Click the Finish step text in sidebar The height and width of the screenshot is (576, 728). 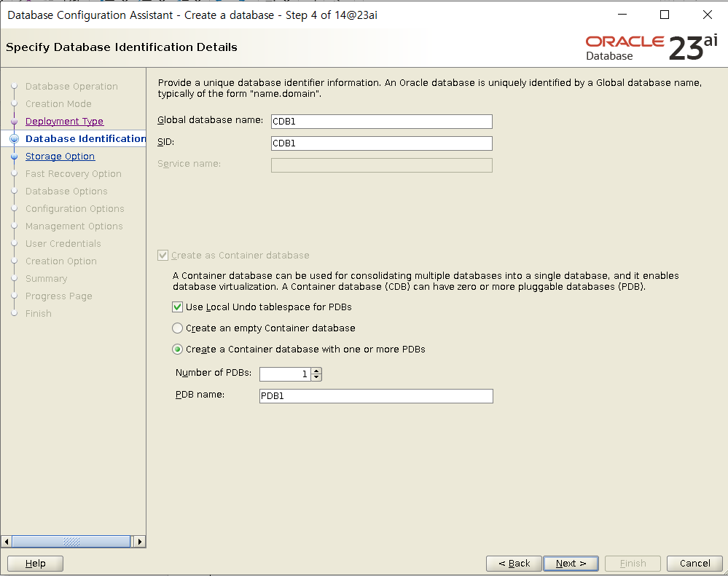click(x=39, y=314)
